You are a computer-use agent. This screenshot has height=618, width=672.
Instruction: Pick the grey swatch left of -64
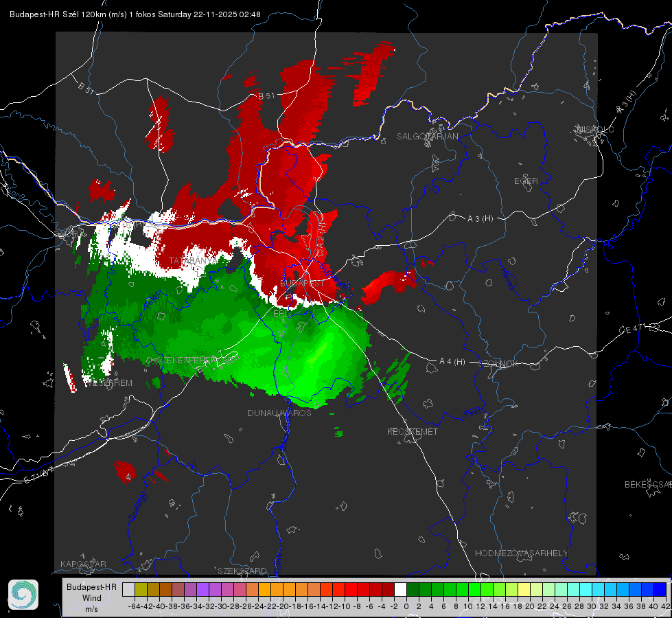pyautogui.click(x=128, y=589)
